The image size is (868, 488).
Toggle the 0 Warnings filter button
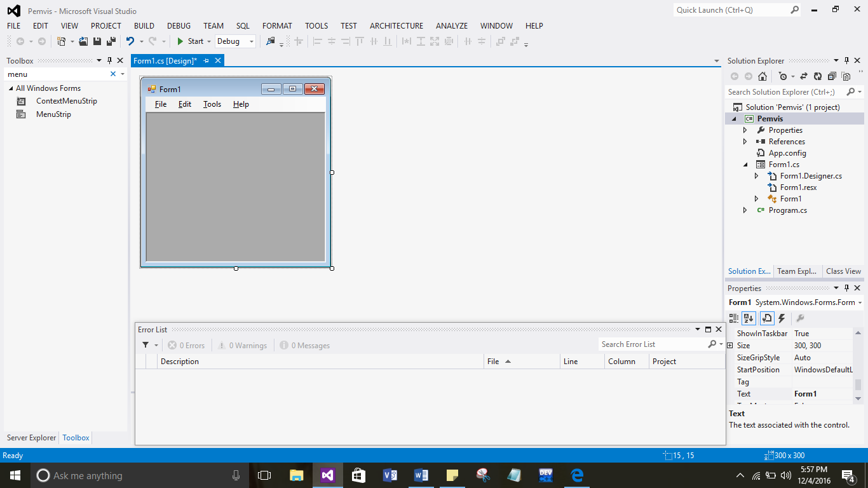coord(242,346)
